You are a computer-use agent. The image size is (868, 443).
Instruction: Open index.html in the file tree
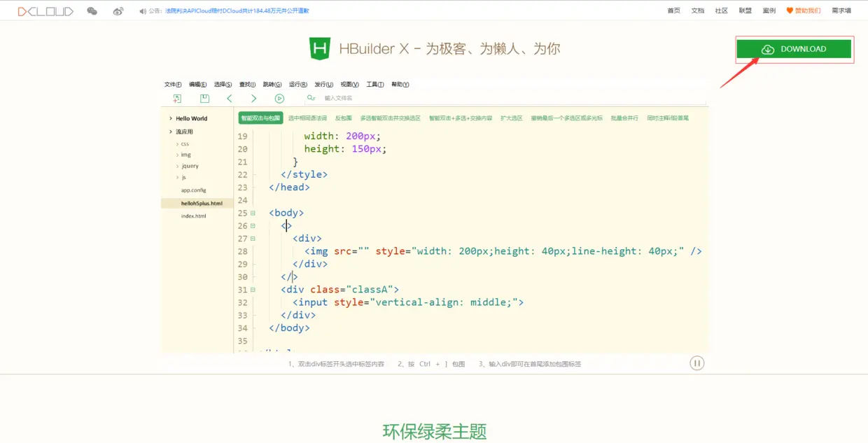tap(194, 216)
